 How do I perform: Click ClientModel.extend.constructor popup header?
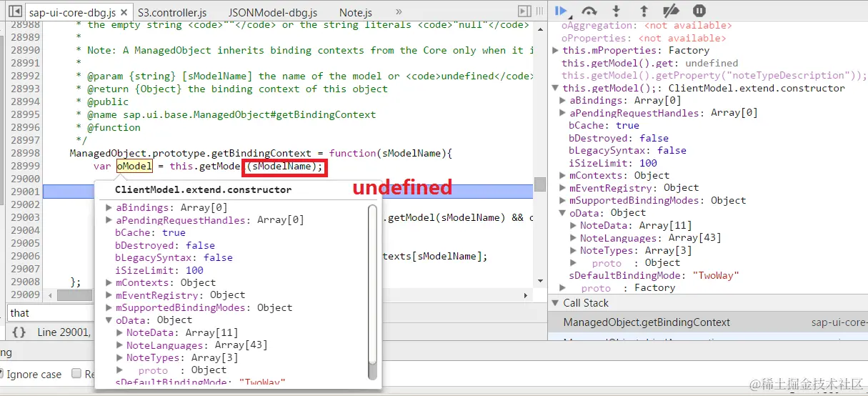(x=203, y=190)
